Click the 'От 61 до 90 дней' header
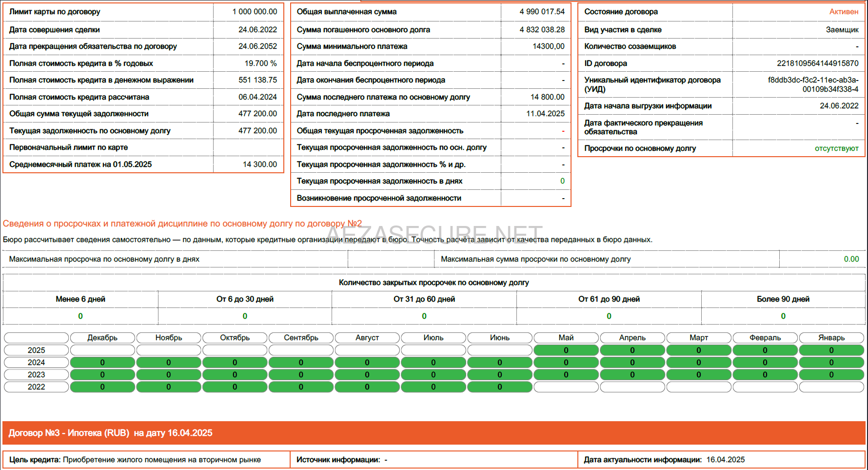 609,299
